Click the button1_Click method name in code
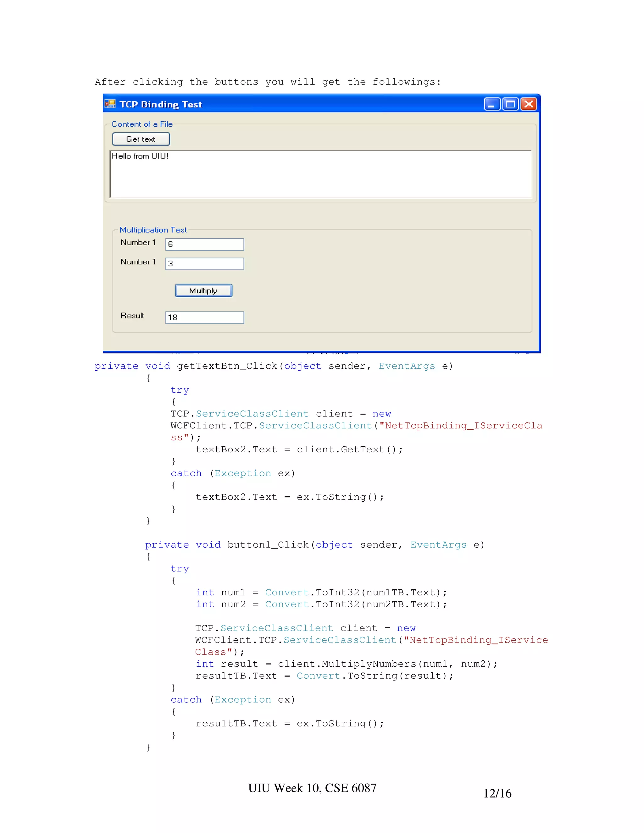Image resolution: width=644 pixels, height=833 pixels. [x=268, y=545]
